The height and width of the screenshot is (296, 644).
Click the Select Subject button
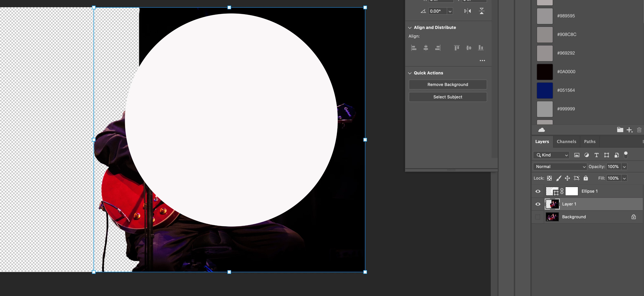pyautogui.click(x=448, y=97)
